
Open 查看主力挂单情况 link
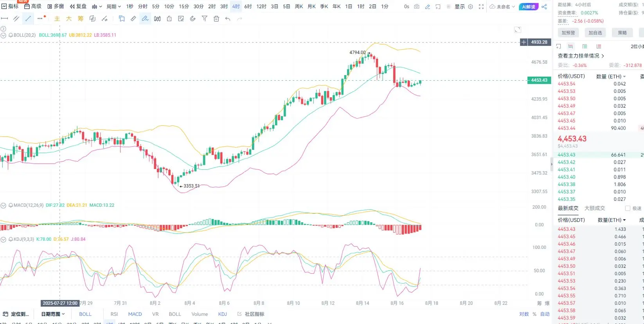click(x=581, y=56)
